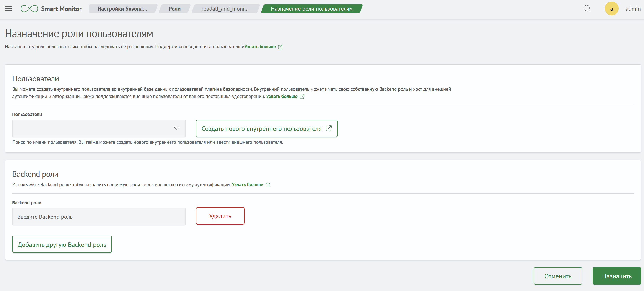Screen dimensions: 644x291
Task: Click external icon in Backend роли description
Action: tap(267, 185)
